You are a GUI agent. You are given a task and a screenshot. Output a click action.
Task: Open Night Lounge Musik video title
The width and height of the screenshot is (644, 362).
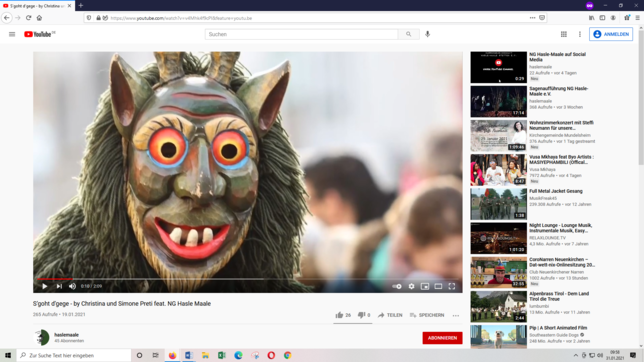tap(560, 228)
